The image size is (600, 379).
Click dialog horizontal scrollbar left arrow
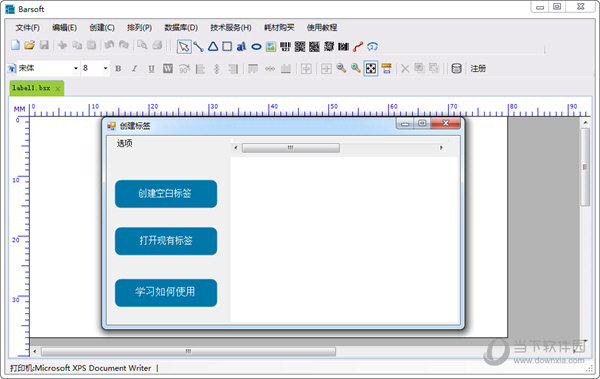pos(236,147)
